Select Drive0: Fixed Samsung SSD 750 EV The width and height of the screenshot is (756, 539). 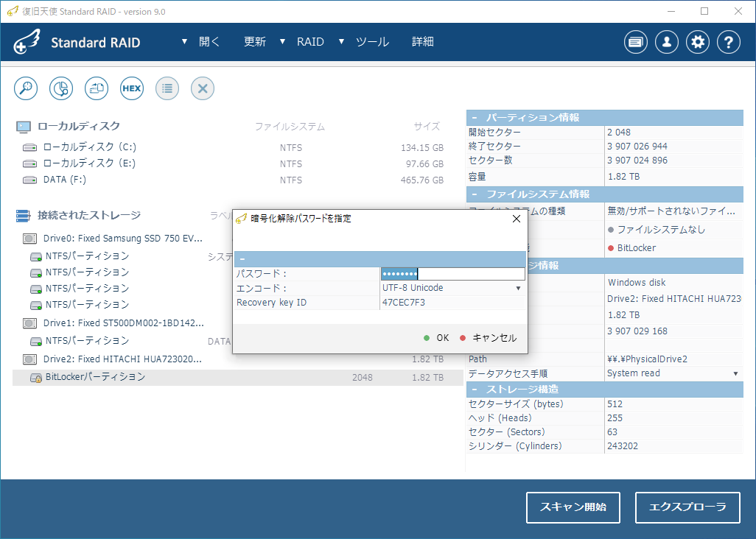point(123,239)
